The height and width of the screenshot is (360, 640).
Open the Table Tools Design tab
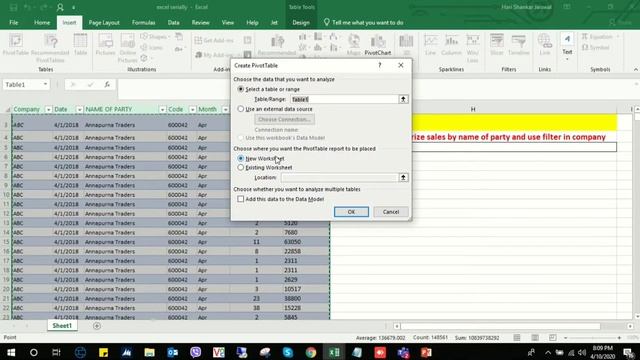(x=301, y=22)
